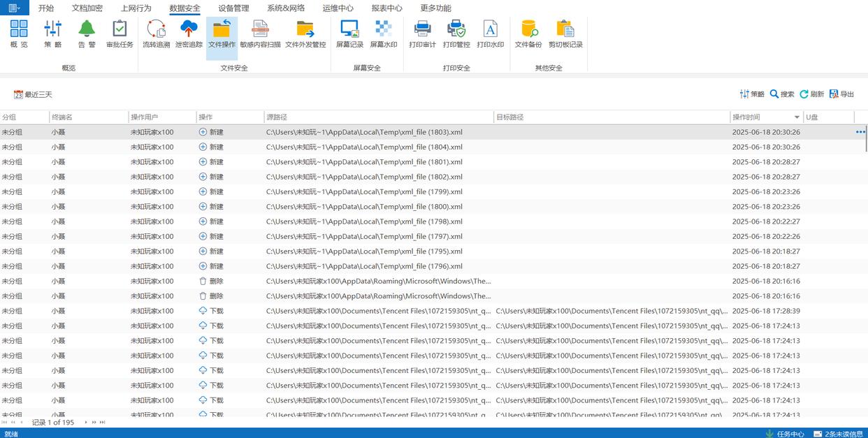Click the three-dot menu on first row
The height and width of the screenshot is (438, 868).
coord(860,132)
